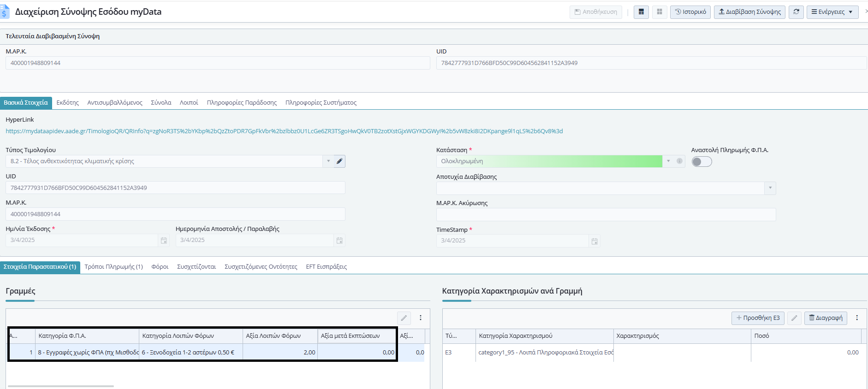Open the Συσχετίζονται tab
Screen dimensions: 868x389
(x=196, y=267)
